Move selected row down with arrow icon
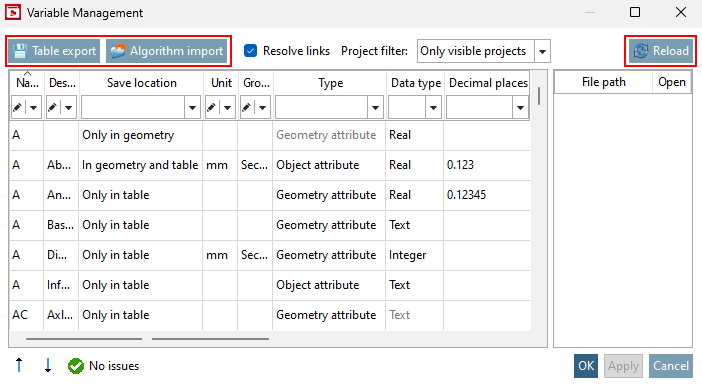 [x=48, y=365]
